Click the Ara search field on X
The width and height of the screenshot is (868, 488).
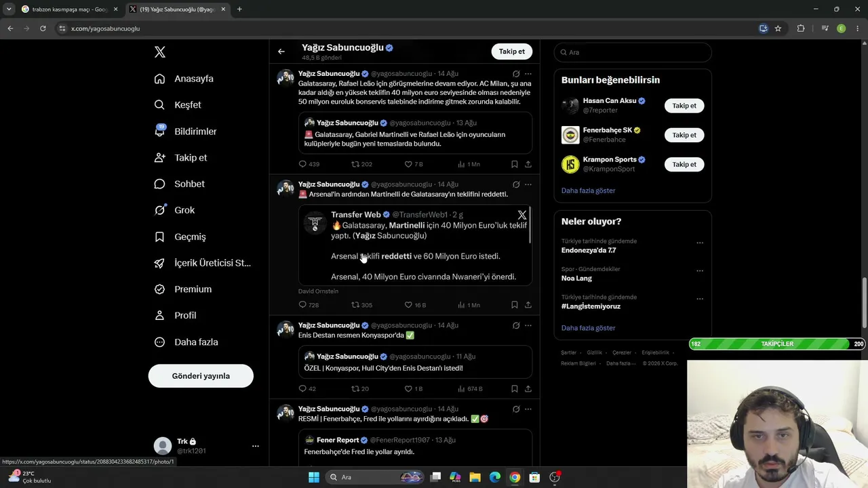(633, 52)
